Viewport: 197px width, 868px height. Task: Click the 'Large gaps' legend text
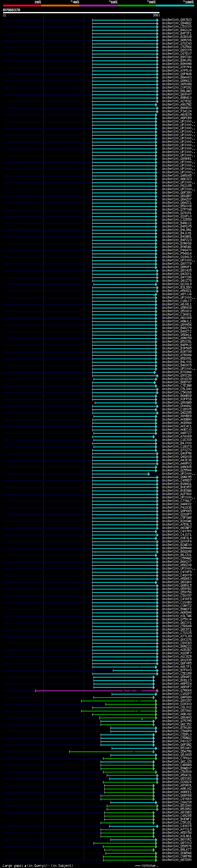point(13,866)
